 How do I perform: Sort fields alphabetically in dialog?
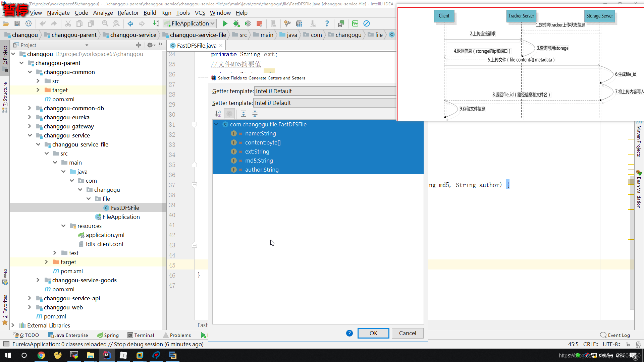(218, 114)
